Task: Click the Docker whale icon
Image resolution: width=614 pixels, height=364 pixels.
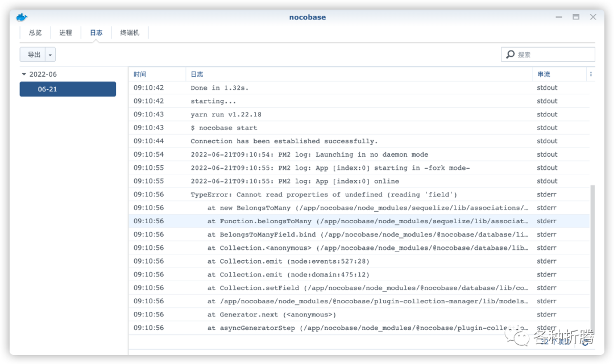Action: tap(22, 17)
